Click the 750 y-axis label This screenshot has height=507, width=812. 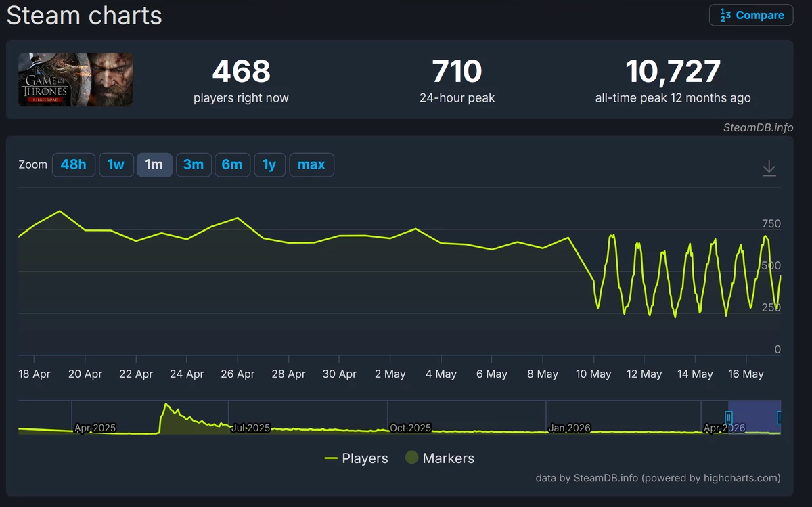[x=771, y=223]
